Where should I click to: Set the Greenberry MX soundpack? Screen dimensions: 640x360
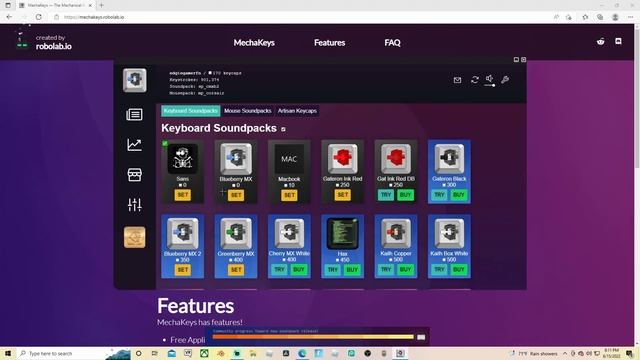[236, 269]
